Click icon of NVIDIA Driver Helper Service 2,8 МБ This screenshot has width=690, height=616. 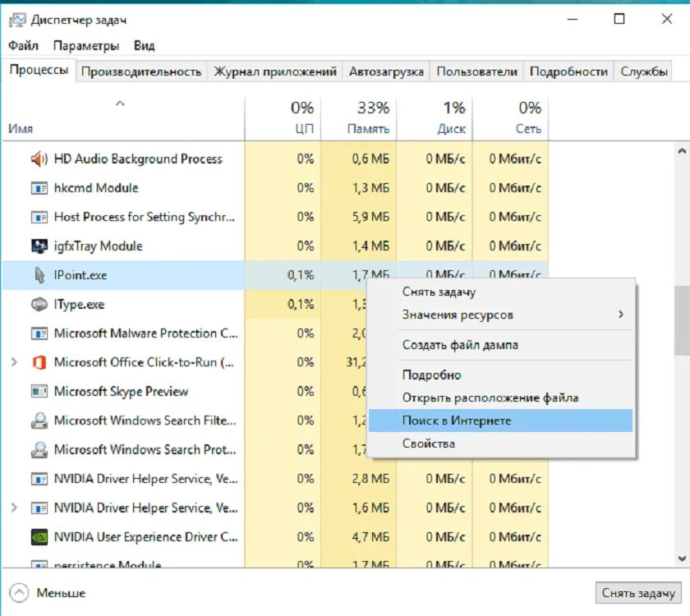coord(39,479)
